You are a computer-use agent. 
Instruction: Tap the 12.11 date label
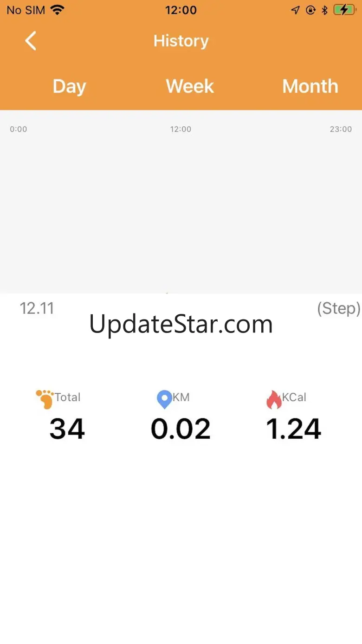pos(37,308)
